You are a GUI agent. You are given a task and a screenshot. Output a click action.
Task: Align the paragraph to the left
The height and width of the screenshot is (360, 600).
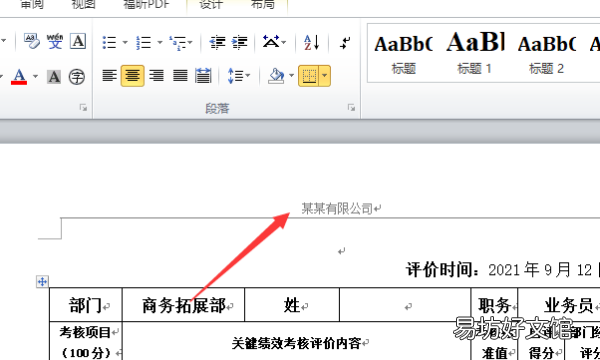coord(109,75)
